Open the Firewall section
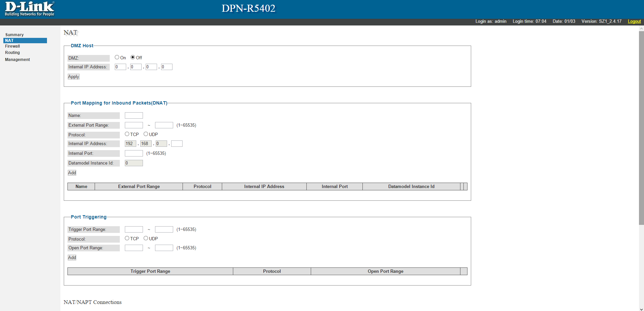 (x=12, y=46)
